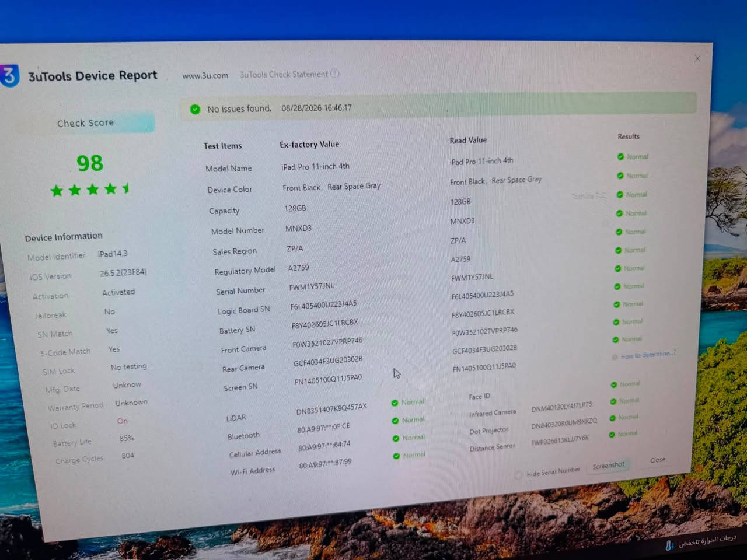Click the Cellular Address value 80:A9:97:**:64:74
Viewport: 747px width, 560px height.
point(324,446)
